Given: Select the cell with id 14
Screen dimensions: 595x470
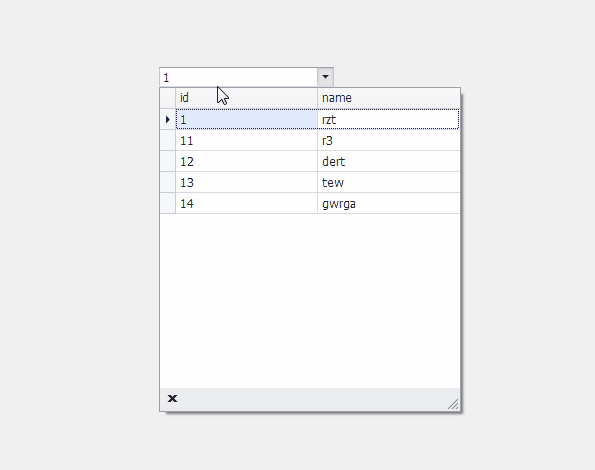Looking at the screenshot, I should click(x=247, y=203).
